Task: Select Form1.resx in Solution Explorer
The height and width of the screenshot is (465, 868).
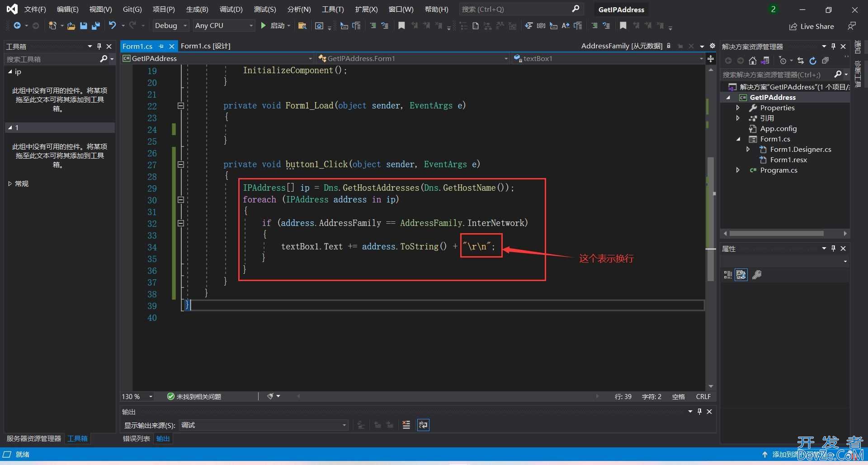Action: coord(788,160)
